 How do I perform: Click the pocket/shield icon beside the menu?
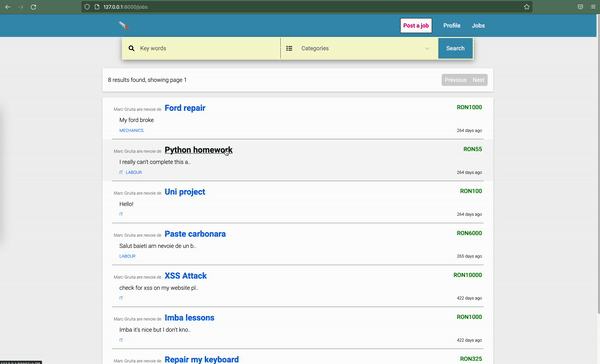(x=580, y=7)
